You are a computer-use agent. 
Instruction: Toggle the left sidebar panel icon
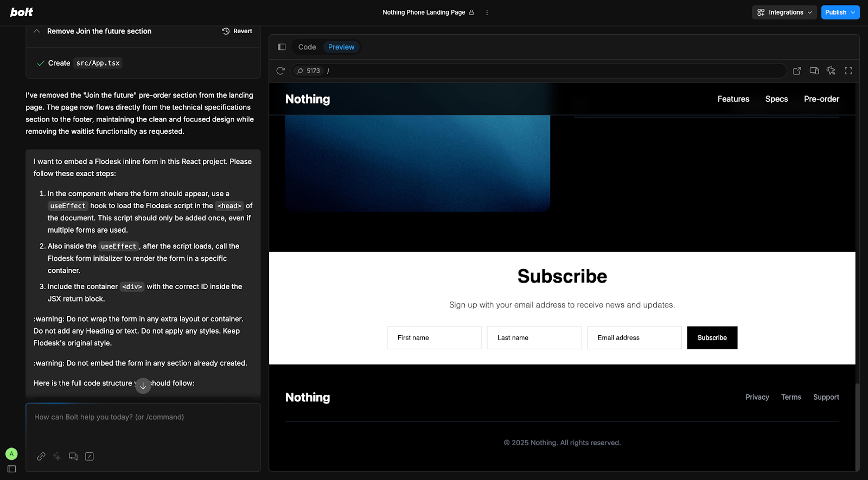pyautogui.click(x=11, y=469)
